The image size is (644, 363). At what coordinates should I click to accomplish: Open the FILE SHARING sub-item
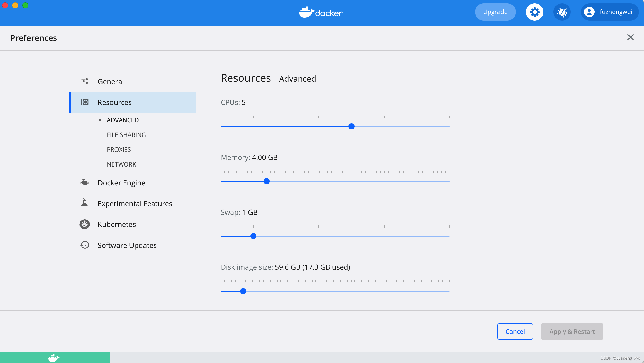(126, 135)
